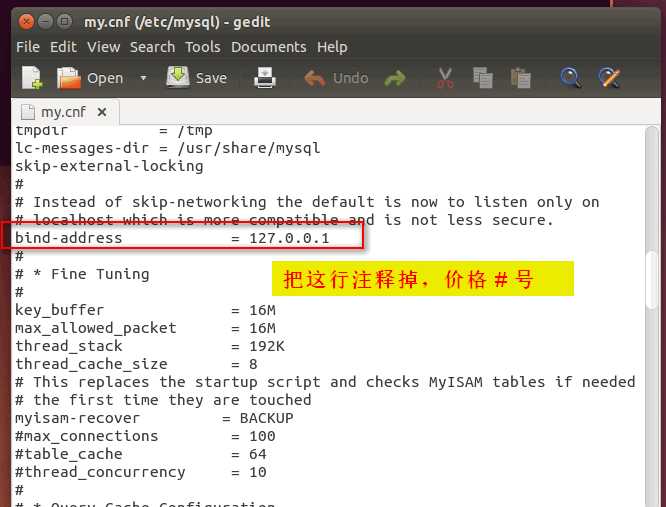Click 'the first time they are touched' line
The width and height of the screenshot is (666, 507).
click(x=163, y=400)
